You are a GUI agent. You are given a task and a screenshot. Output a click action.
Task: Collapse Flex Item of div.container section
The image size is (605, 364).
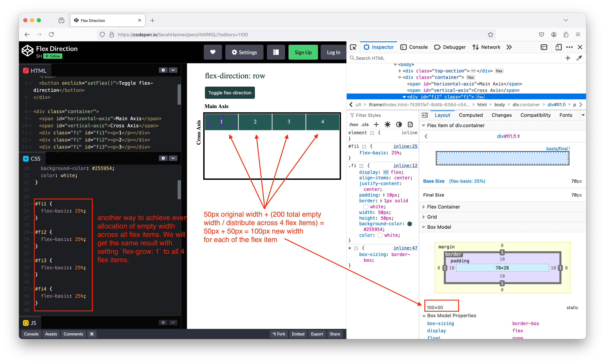point(423,125)
